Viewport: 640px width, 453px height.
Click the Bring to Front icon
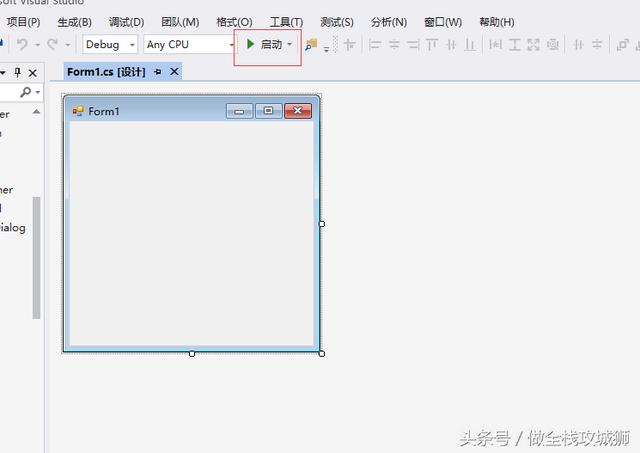622,44
